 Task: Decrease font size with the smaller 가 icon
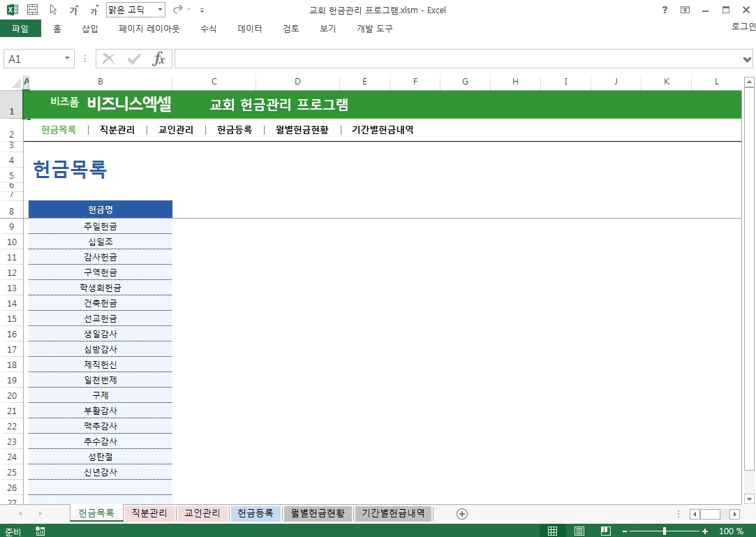point(94,10)
